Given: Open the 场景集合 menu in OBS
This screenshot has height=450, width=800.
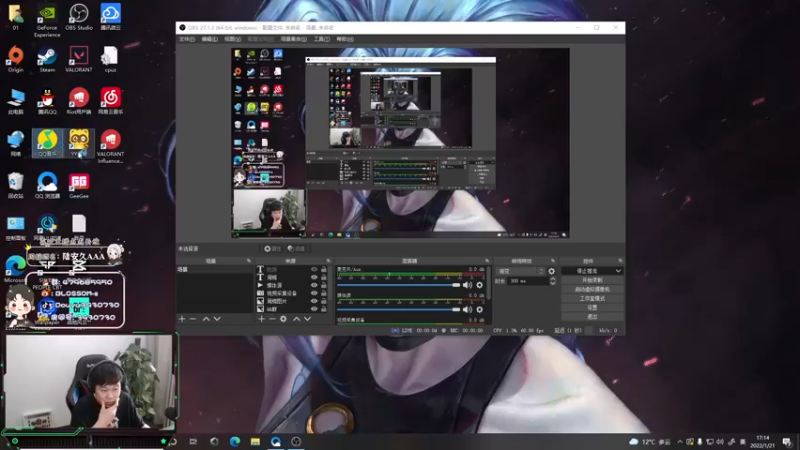Looking at the screenshot, I should click(x=293, y=39).
